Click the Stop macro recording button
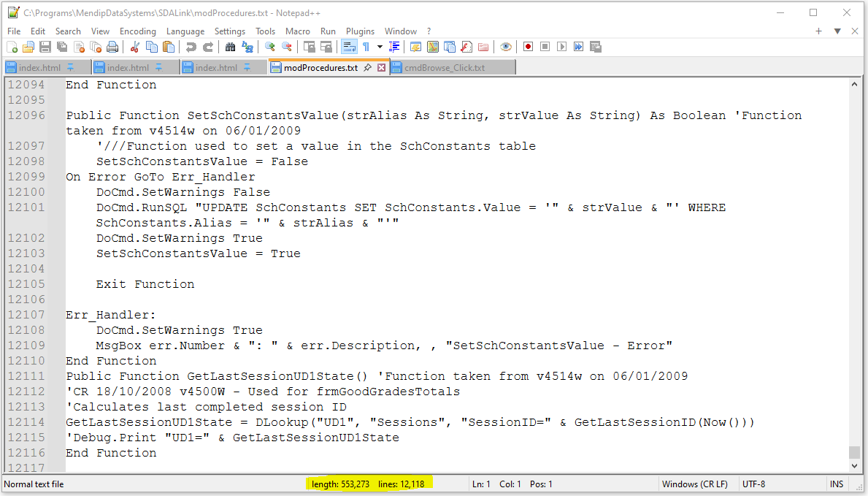This screenshot has height=496, width=868. pyautogui.click(x=545, y=47)
